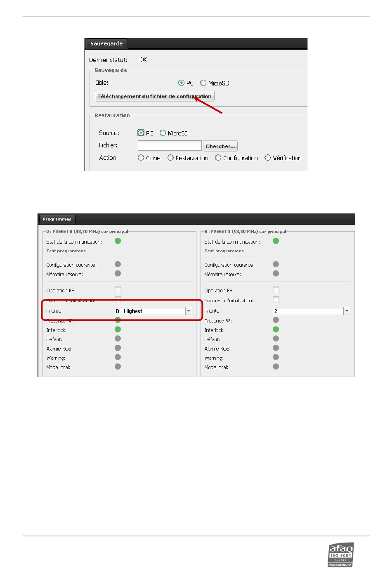This screenshot has height=569, width=392.
Task: Select PC as the Sauvegarde target
Action: [x=181, y=83]
